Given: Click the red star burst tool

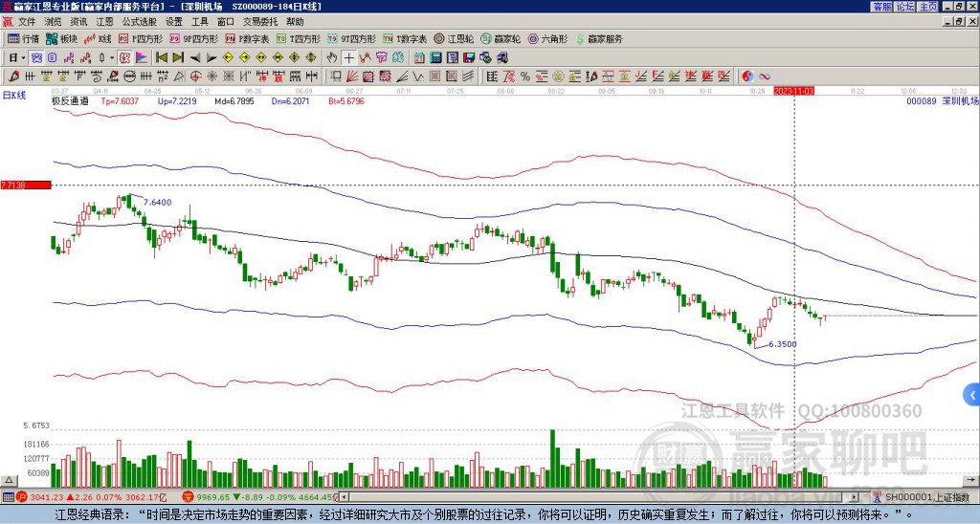Looking at the screenshot, I should [212, 76].
